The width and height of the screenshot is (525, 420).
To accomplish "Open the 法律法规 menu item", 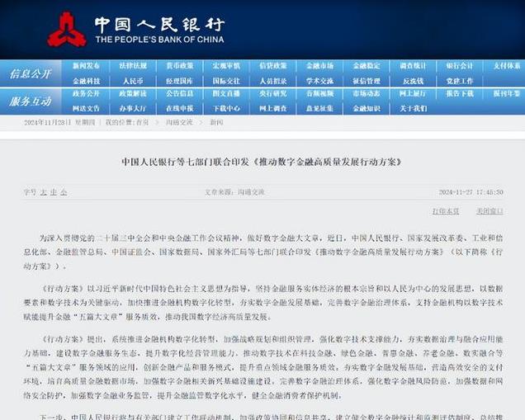I will pos(133,66).
